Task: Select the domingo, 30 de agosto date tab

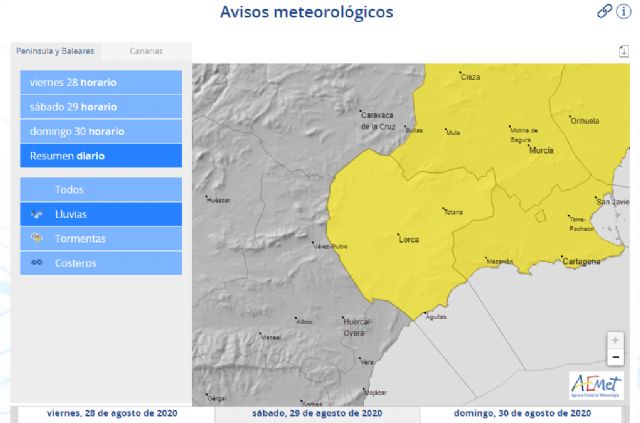Action: (524, 413)
